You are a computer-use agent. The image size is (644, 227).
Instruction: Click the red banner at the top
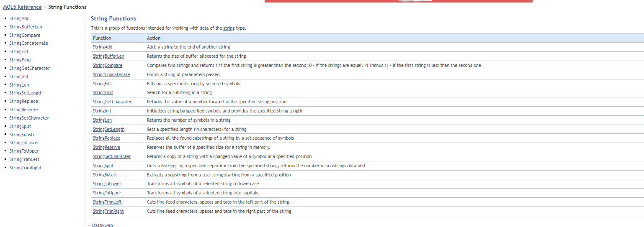[399, 1]
